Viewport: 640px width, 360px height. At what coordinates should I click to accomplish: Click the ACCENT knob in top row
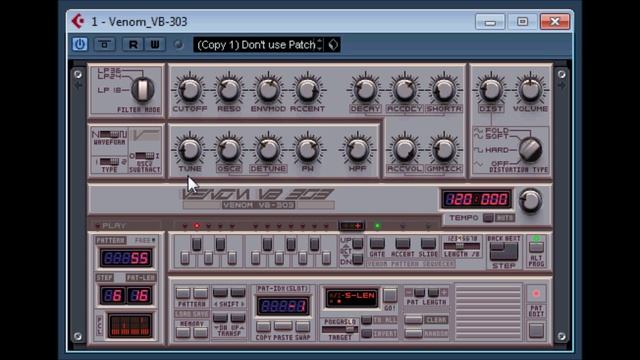tap(307, 90)
